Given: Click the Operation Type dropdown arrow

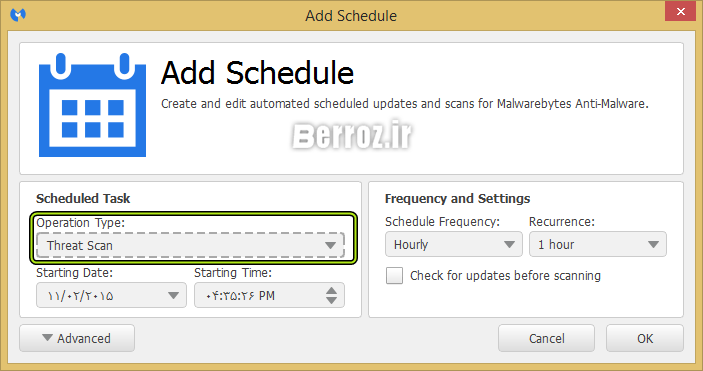Looking at the screenshot, I should click(330, 245).
